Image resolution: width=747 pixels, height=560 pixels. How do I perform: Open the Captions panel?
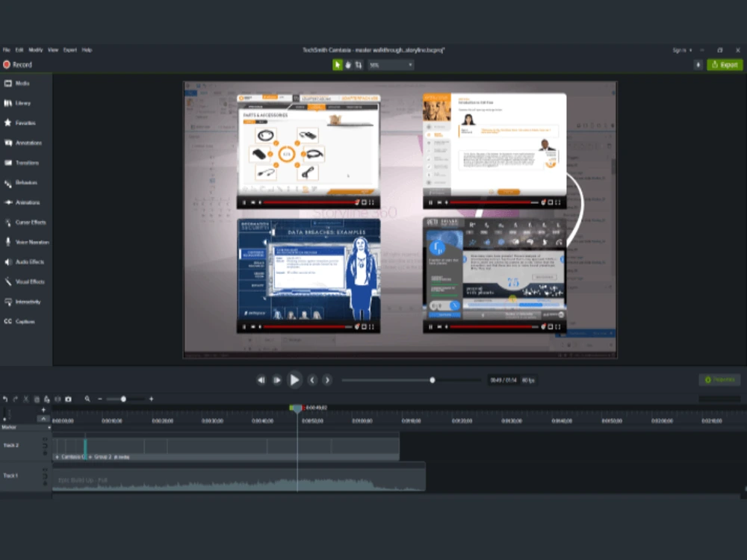click(x=19, y=321)
